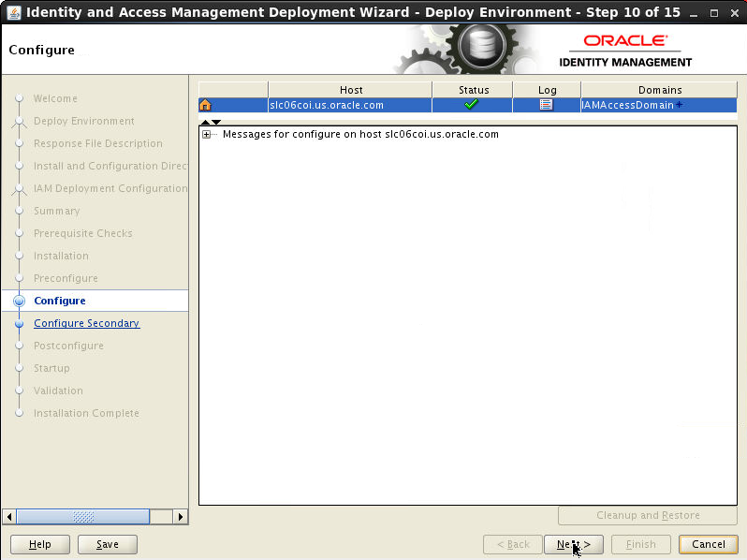
Task: Open the log icon for slc06coi host
Action: (x=546, y=104)
